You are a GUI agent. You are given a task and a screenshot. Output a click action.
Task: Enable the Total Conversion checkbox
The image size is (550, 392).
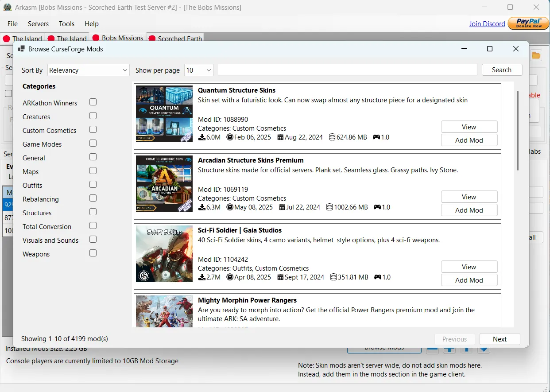93,226
